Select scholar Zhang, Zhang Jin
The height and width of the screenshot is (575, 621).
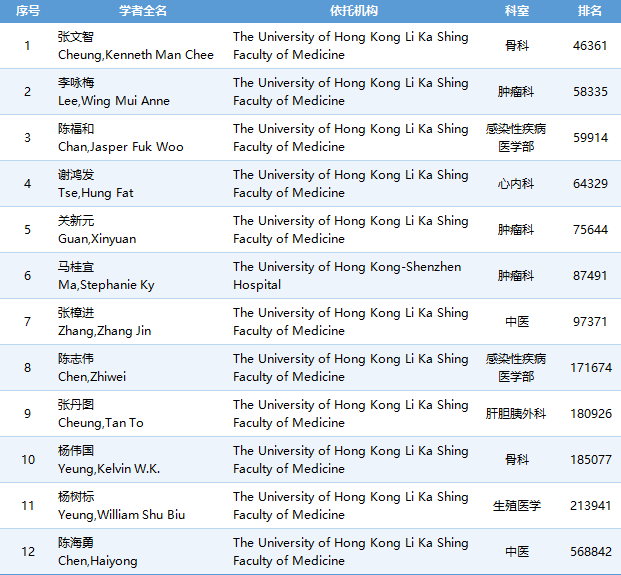105,331
